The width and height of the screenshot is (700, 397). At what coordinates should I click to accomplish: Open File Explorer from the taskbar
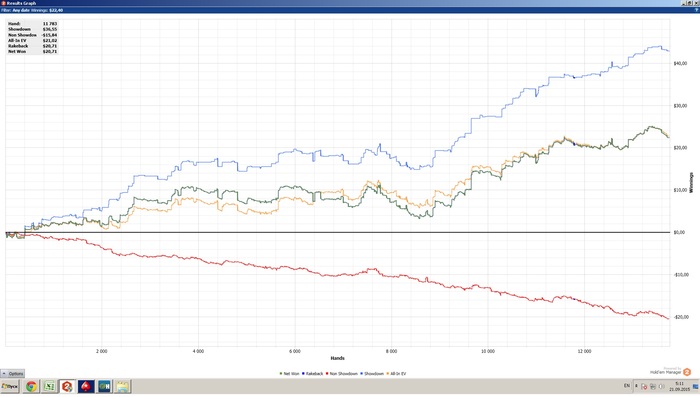click(x=123, y=386)
